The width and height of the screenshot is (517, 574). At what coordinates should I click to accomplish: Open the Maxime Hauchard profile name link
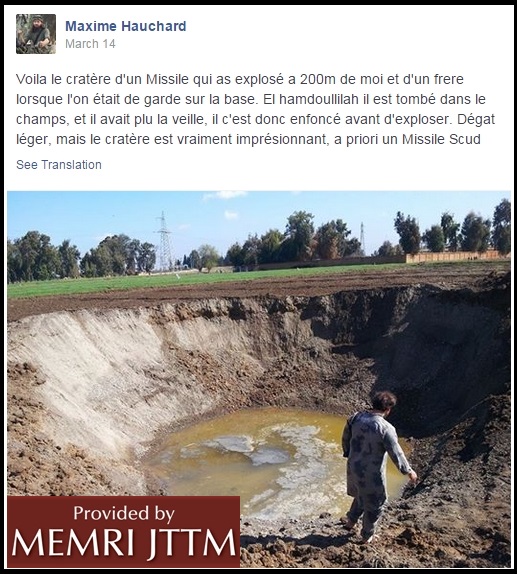coord(126,26)
